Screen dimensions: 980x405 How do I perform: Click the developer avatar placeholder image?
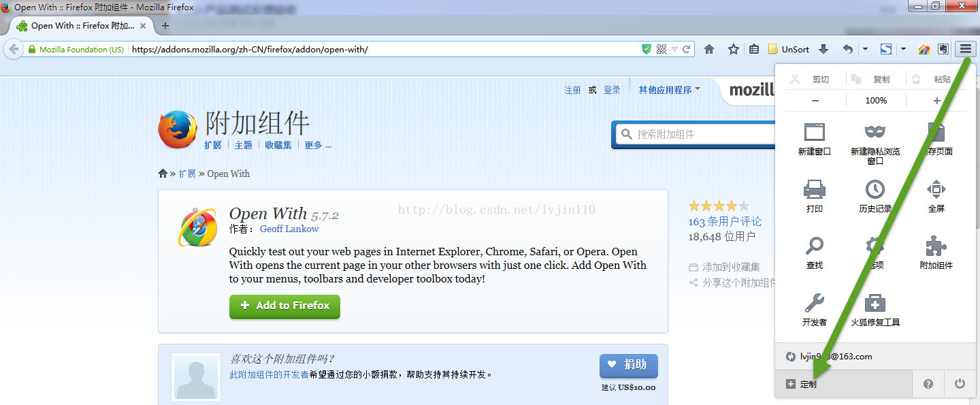click(x=196, y=377)
